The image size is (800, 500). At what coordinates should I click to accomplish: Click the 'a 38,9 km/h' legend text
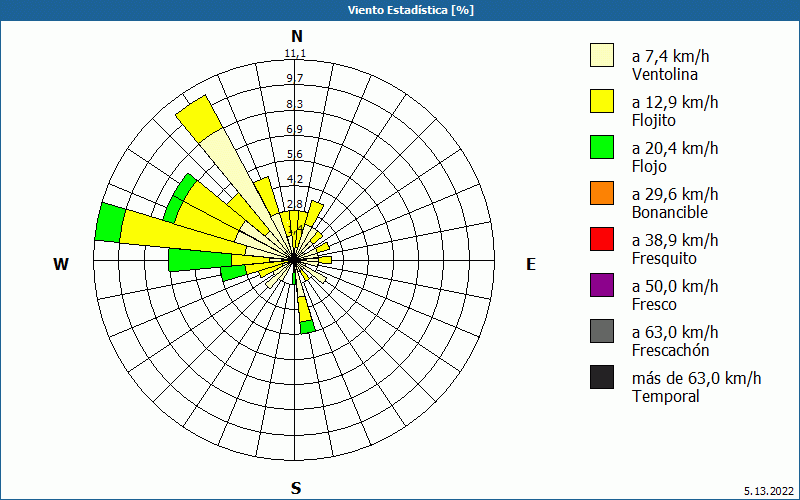(x=675, y=240)
